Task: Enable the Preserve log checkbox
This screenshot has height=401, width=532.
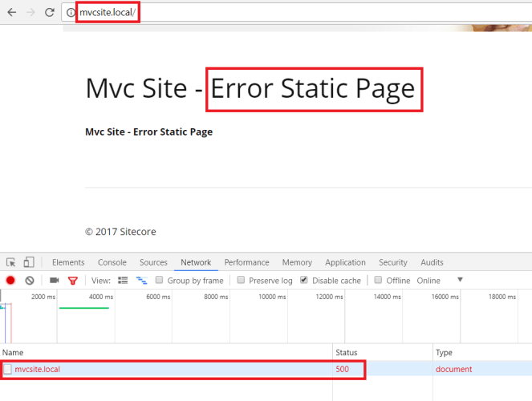Action: pyautogui.click(x=242, y=281)
